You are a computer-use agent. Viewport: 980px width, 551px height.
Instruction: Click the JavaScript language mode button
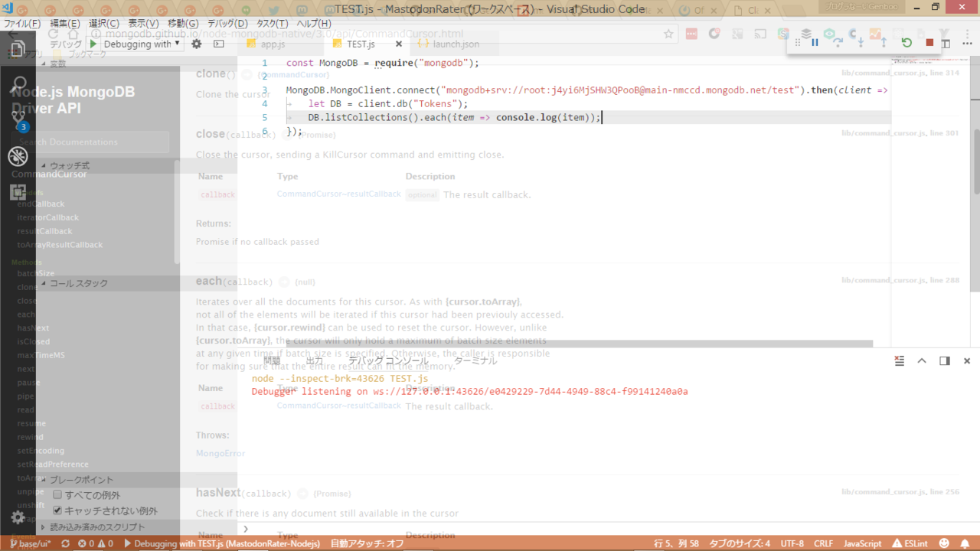862,543
